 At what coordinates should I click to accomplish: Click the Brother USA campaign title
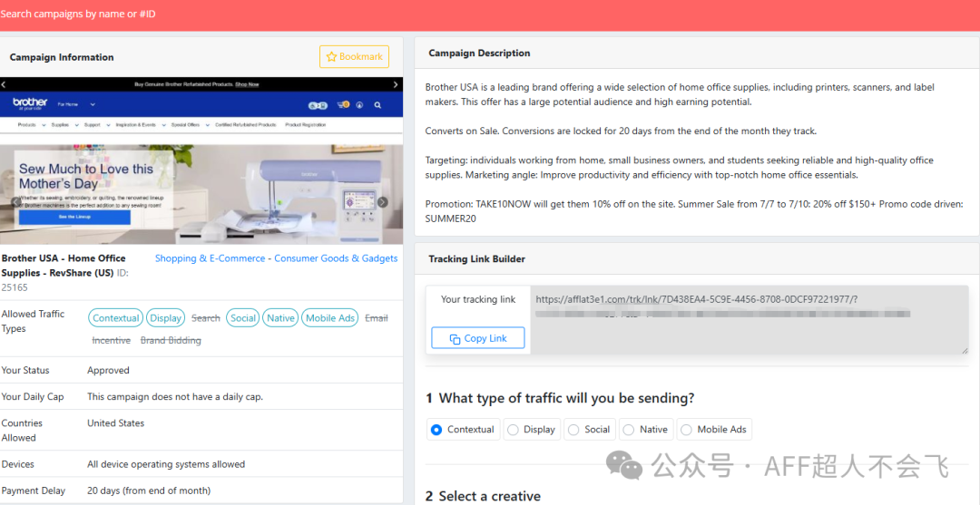click(x=64, y=266)
